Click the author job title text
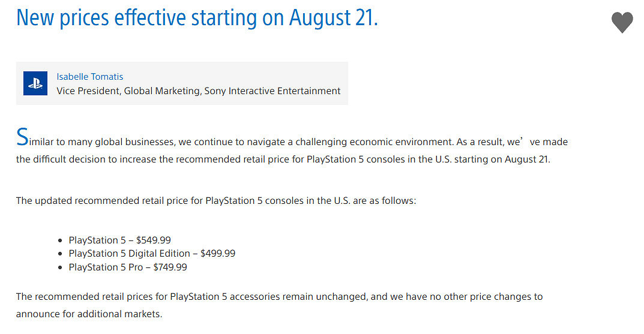 click(x=198, y=91)
